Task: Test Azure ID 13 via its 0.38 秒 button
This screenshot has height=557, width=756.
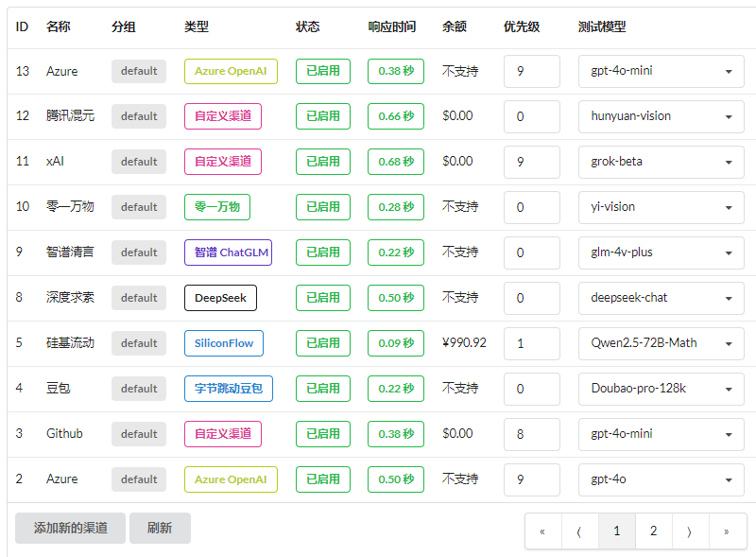Action: (x=396, y=71)
